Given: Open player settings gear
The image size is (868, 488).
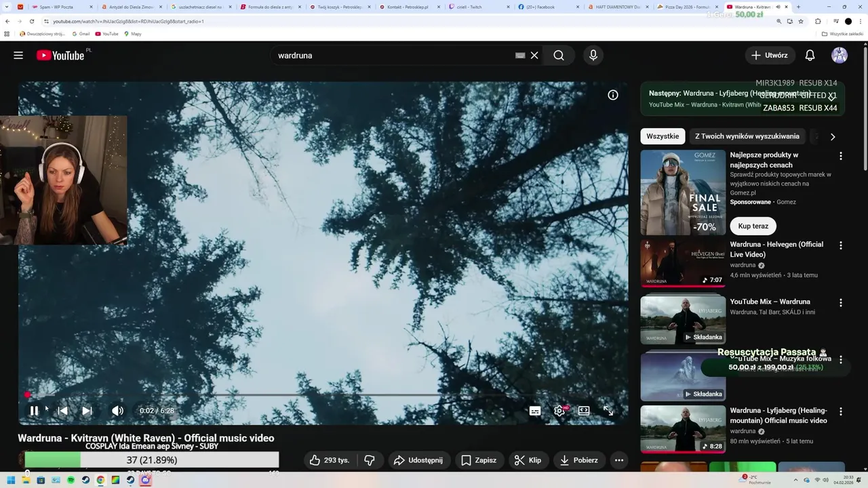Looking at the screenshot, I should [x=559, y=411].
